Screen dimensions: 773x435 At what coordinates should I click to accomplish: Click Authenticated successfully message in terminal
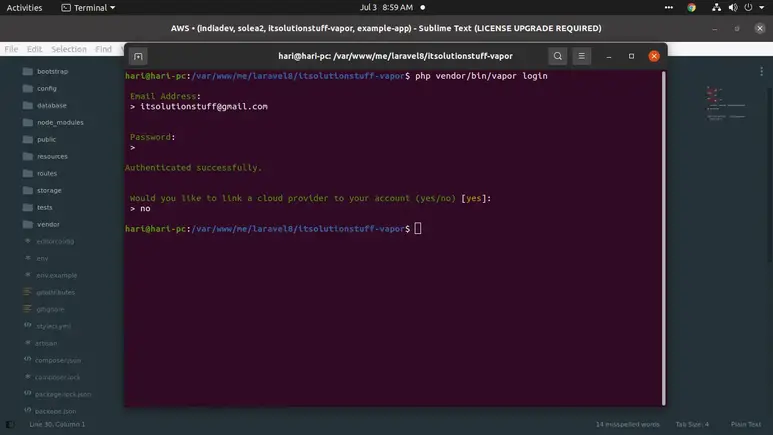[193, 168]
